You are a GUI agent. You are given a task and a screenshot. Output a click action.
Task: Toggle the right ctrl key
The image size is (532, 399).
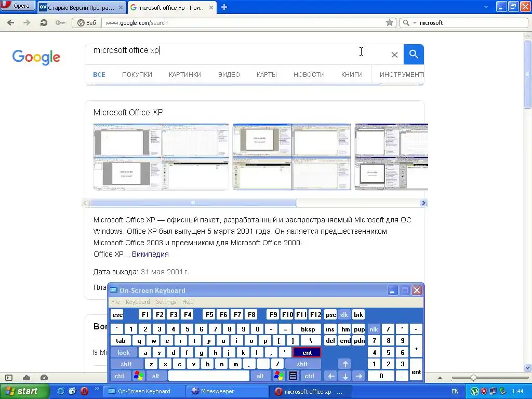[310, 376]
